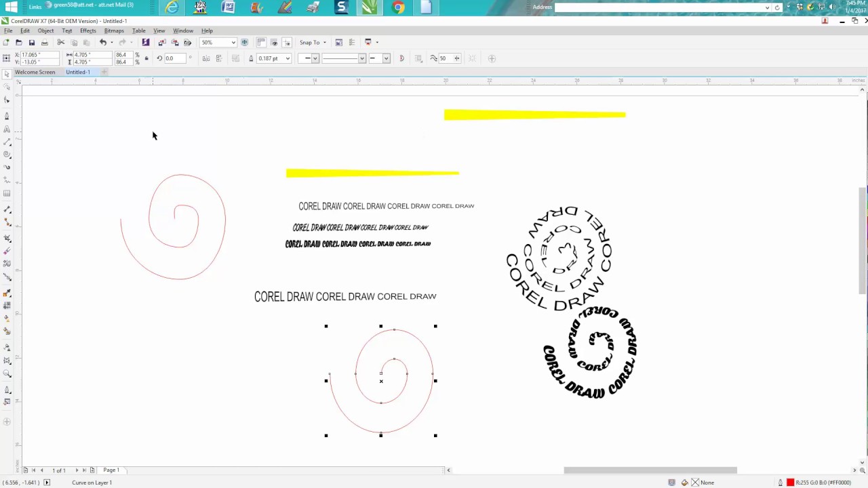Click the New document icon
The width and height of the screenshot is (868, 488).
coord(6,42)
